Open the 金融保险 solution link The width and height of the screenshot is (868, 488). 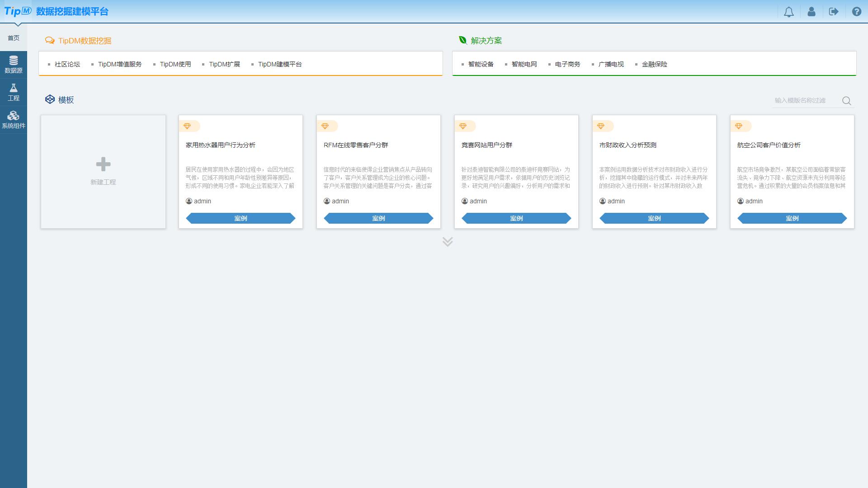coord(654,64)
